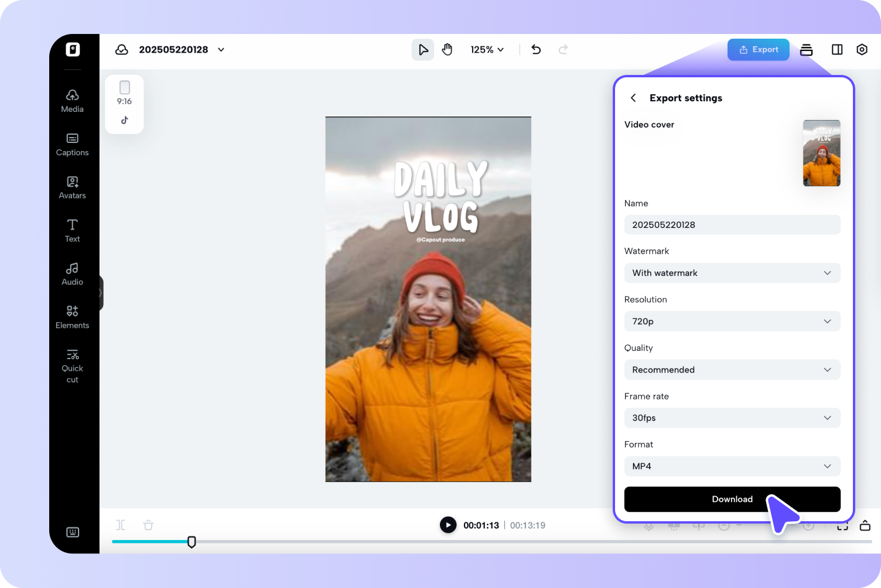Viewport: 881px width, 588px height.
Task: Open the Avatars panel
Action: (72, 186)
